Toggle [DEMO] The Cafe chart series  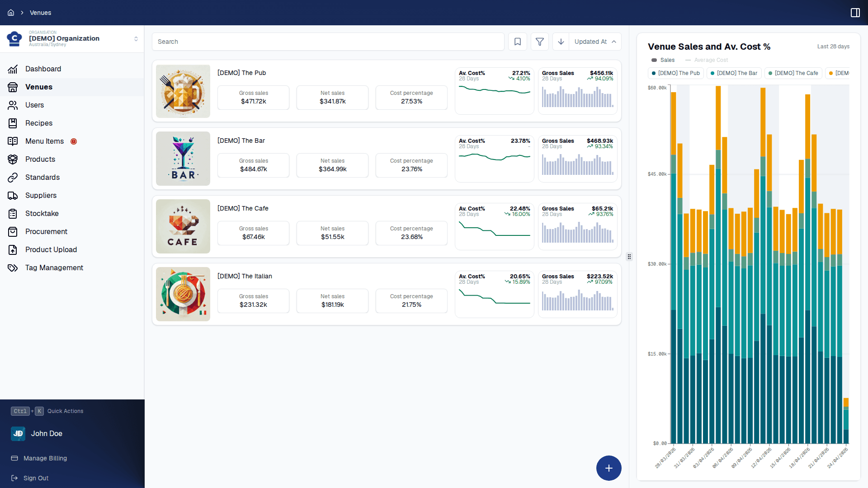tap(793, 73)
